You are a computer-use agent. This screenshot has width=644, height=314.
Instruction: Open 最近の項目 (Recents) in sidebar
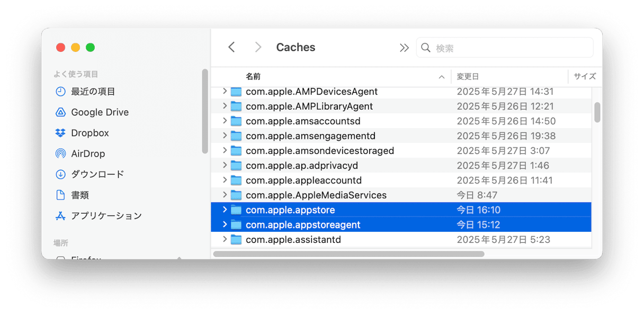(x=93, y=92)
